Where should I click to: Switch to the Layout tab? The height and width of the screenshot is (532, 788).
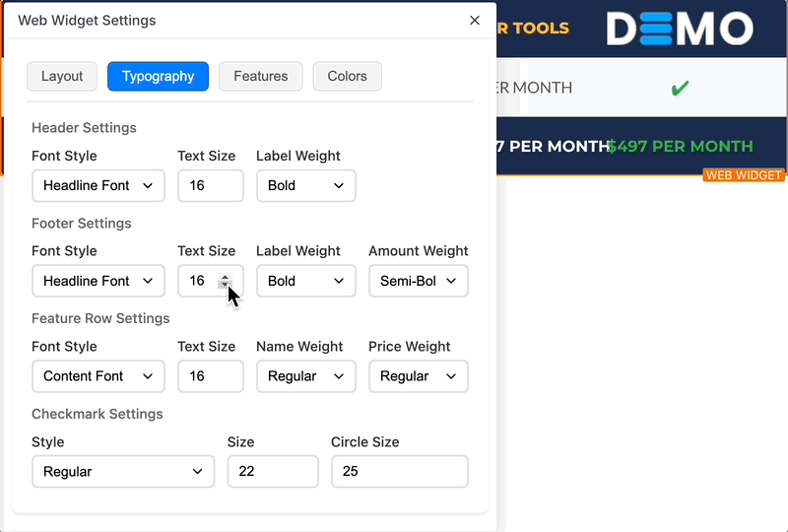[62, 77]
